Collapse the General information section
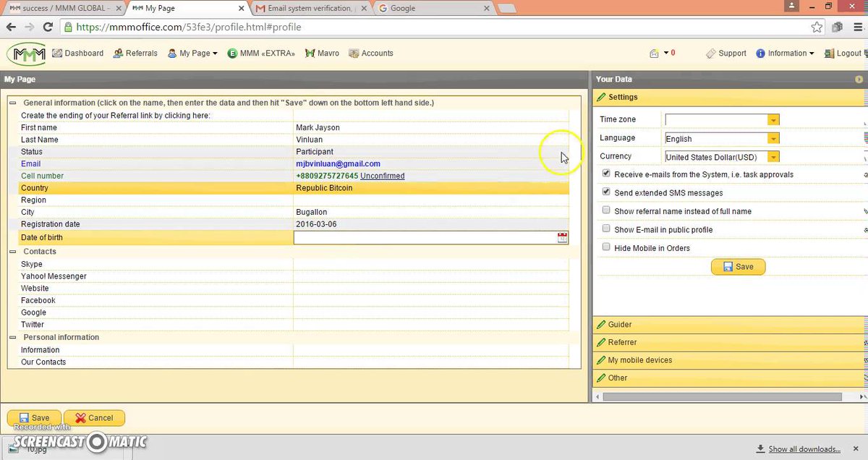The width and height of the screenshot is (868, 460). [13, 103]
